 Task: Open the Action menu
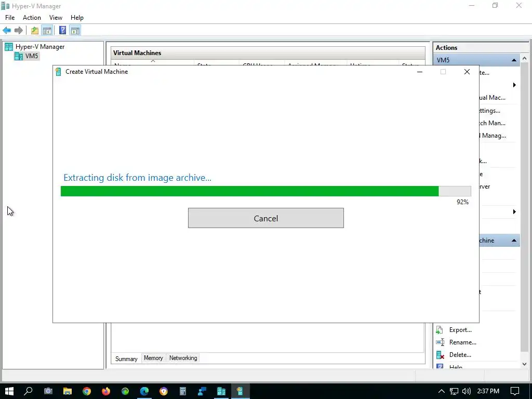[x=32, y=18]
